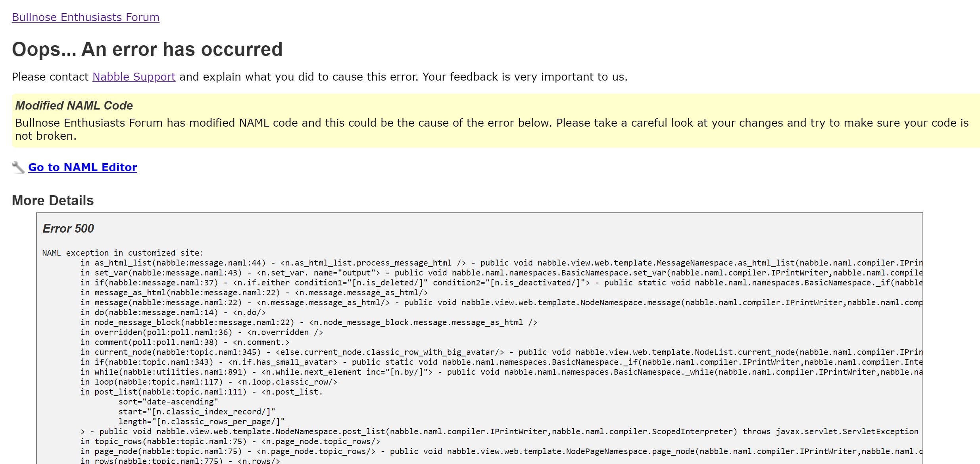The image size is (980, 464).
Task: Click the Nabble Support link
Action: [x=134, y=77]
